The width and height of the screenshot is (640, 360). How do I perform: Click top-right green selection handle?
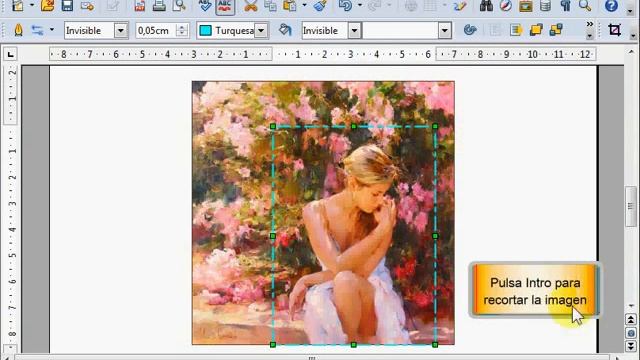435,127
